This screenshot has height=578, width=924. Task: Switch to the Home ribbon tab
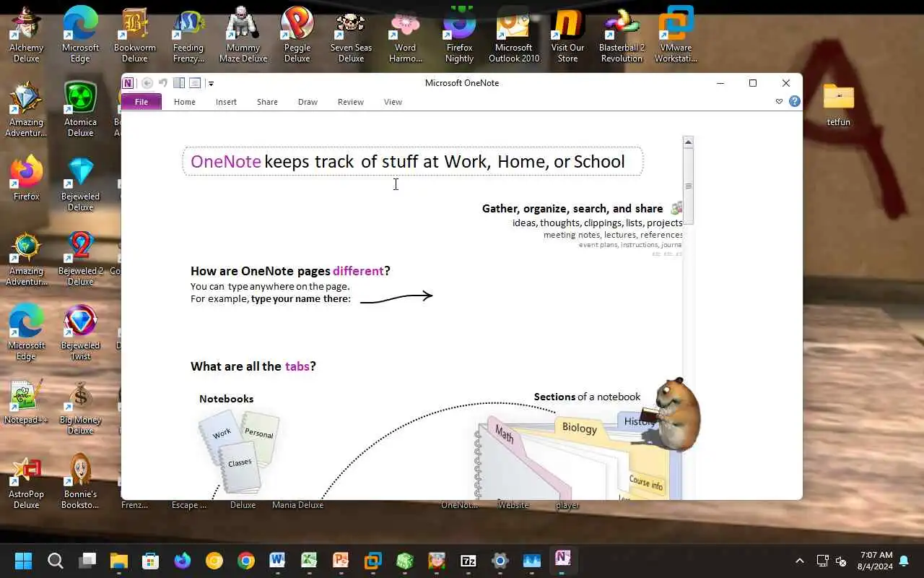185,102
